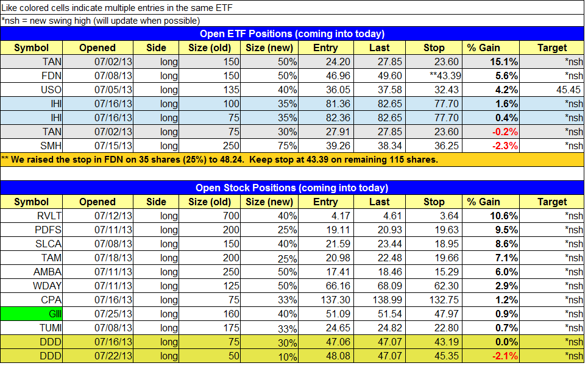Select the TUMI symbol cell
588x377 pixels.
point(32,328)
